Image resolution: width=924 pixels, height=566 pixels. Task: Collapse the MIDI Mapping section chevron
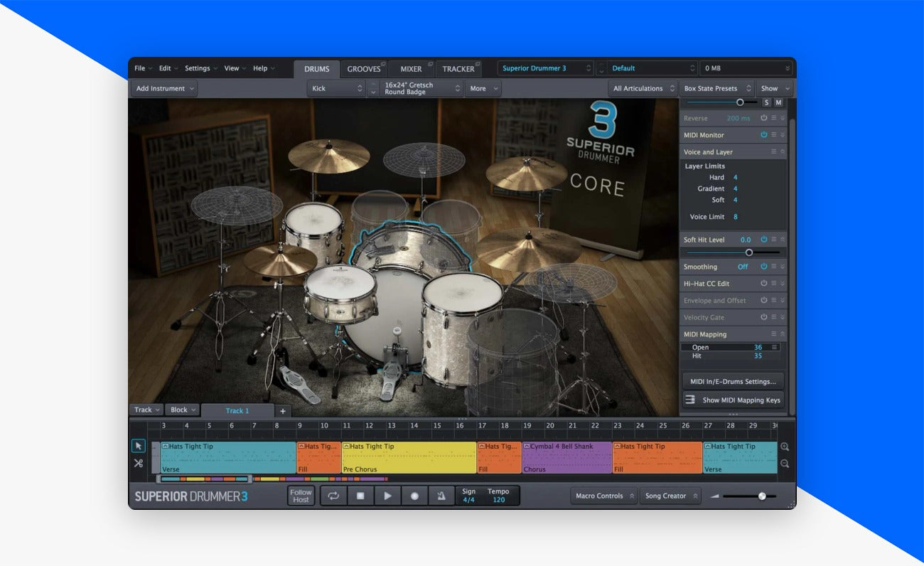[783, 334]
